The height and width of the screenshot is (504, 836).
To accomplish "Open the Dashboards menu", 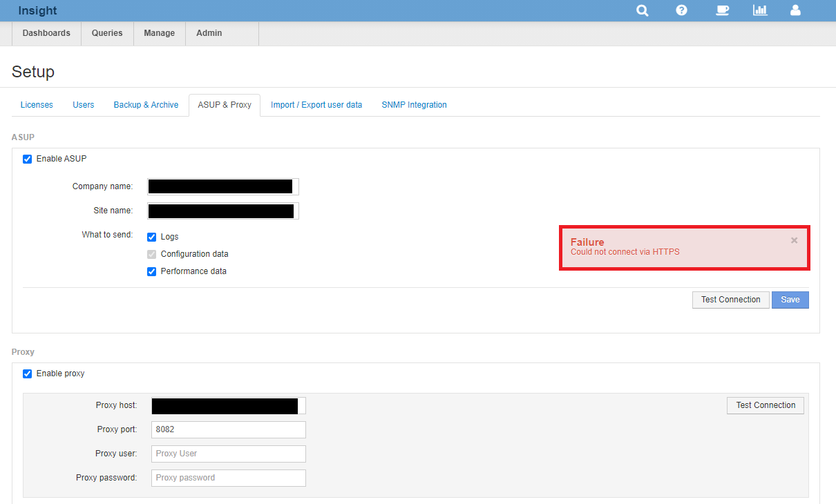I will [46, 33].
